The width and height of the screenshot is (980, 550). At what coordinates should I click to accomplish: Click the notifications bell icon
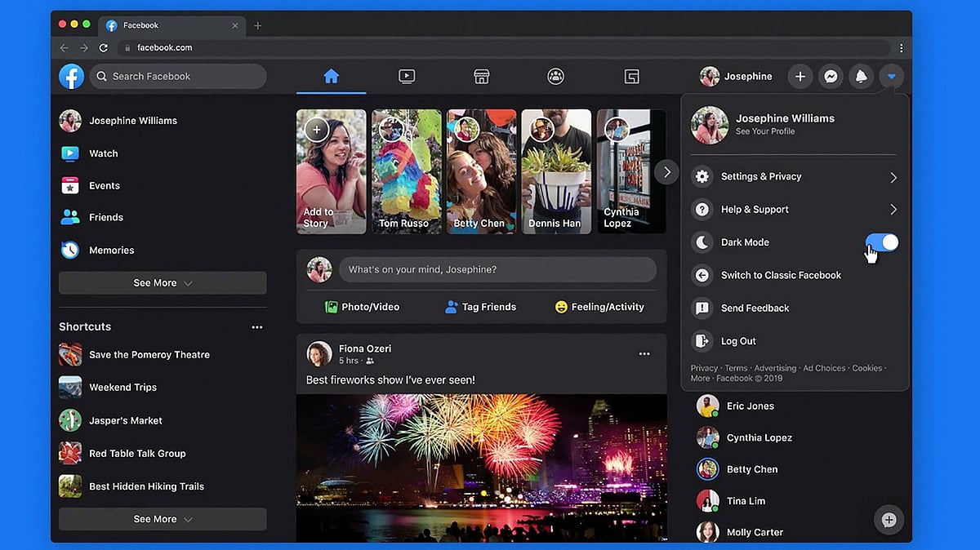861,77
